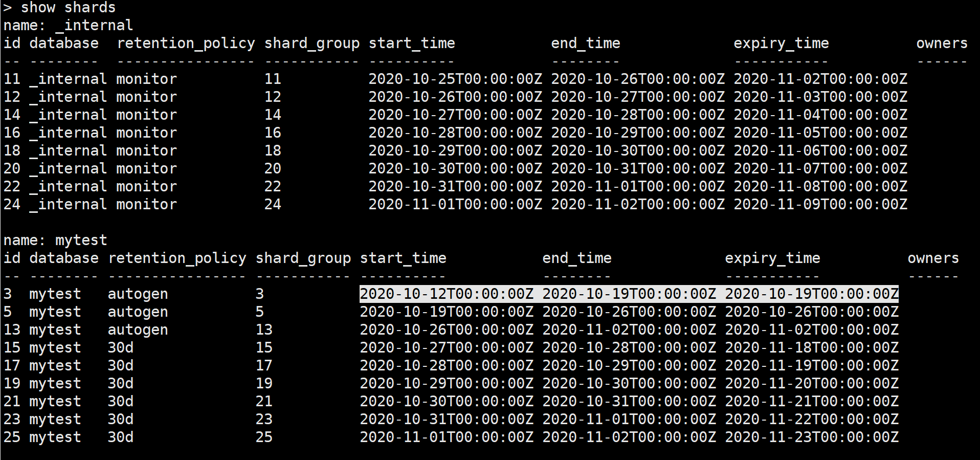Viewport: 980px width, 460px height.
Task: Click the 'show shards' command text
Action: click(68, 8)
